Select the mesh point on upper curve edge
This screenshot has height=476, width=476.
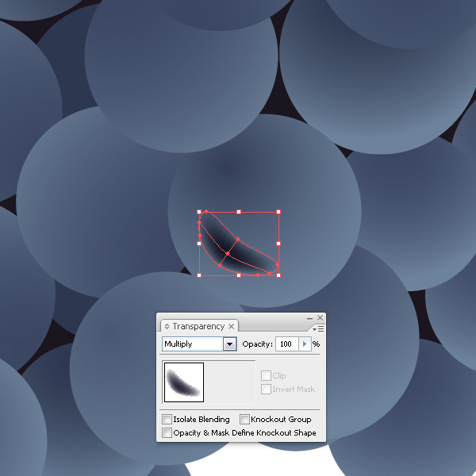238,240
